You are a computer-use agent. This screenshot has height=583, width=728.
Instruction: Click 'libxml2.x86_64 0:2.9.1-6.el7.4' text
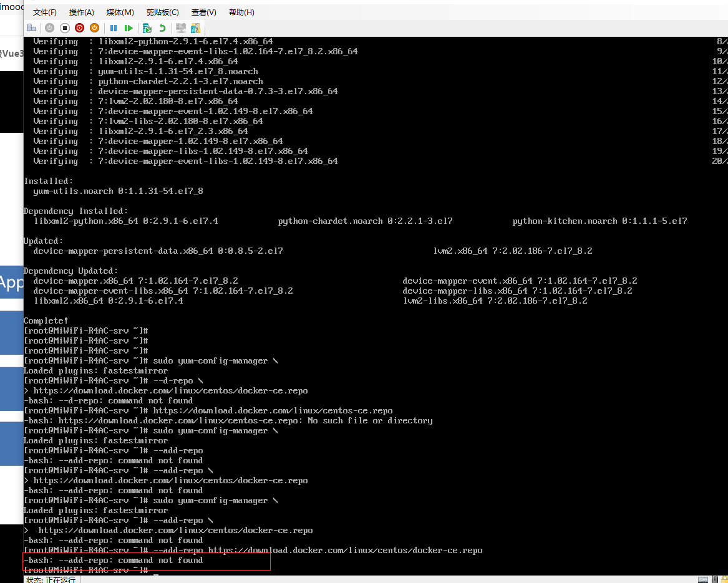[x=108, y=301]
